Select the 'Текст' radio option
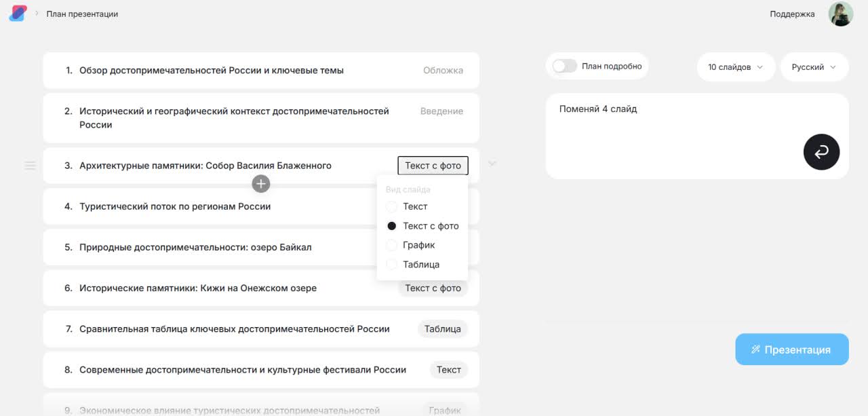 [x=392, y=206]
